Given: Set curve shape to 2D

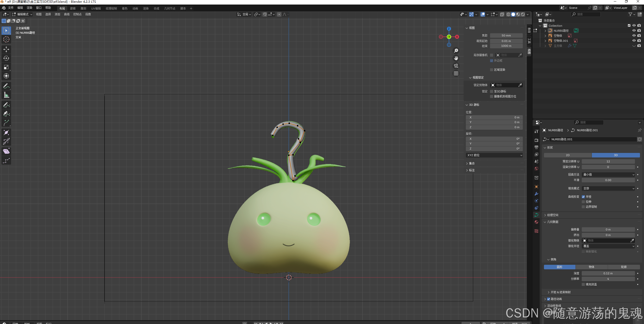Looking at the screenshot, I should 568,155.
